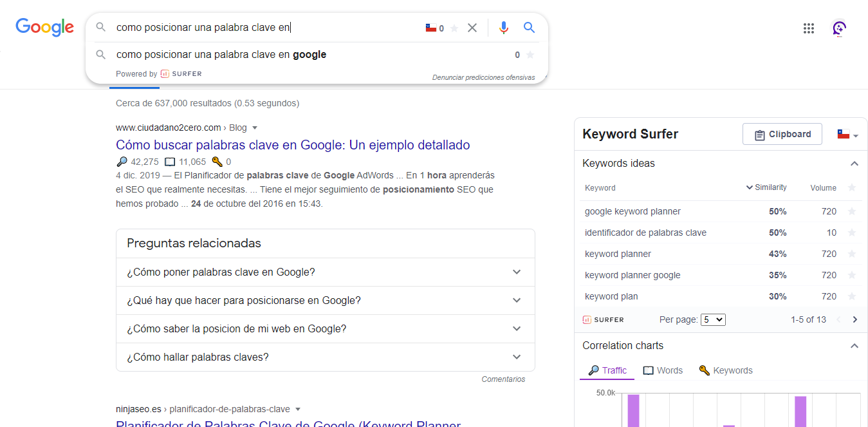Open the profile avatar icon
Image resolution: width=868 pixels, height=427 pixels.
(840, 28)
